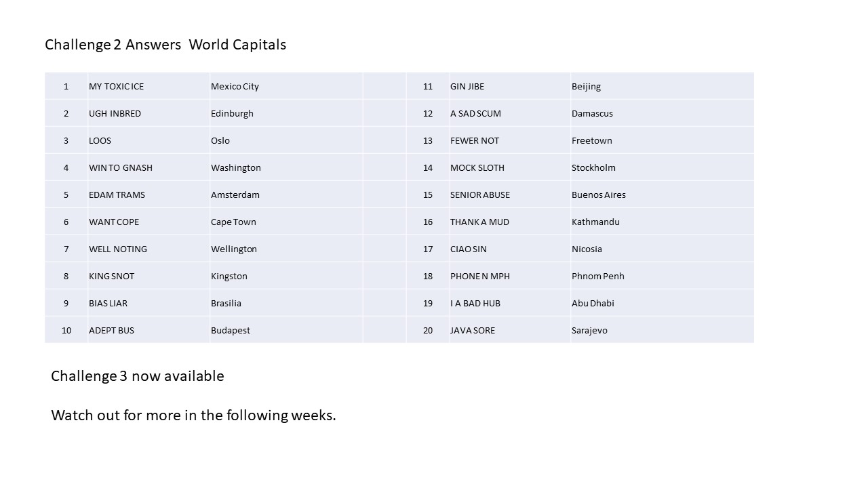Select the Buenos Aires answer cell
Image resolution: width=868 pixels, height=488 pixels.
point(663,195)
